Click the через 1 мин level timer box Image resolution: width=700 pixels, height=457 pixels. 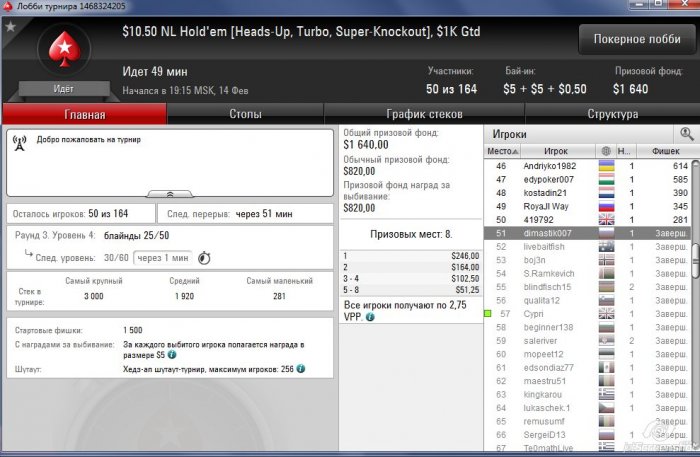pos(163,258)
